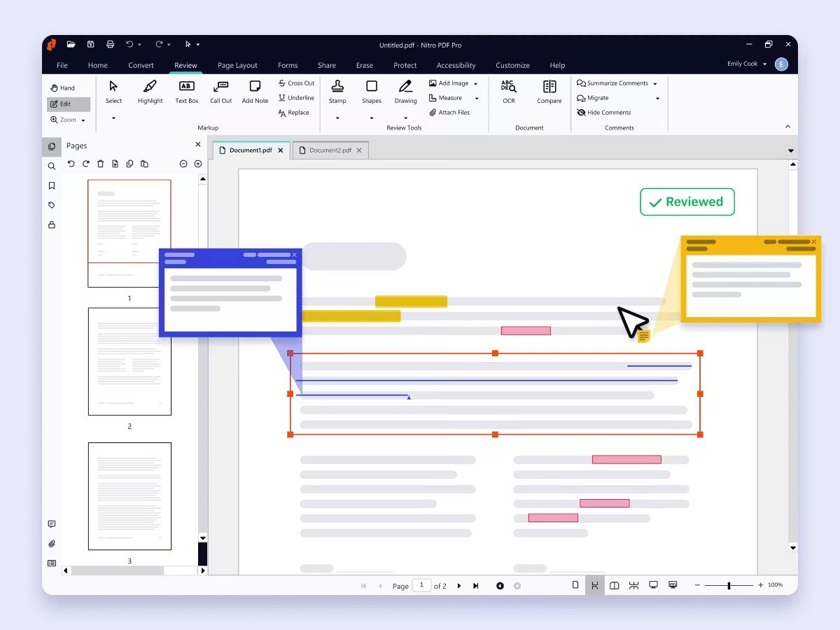Viewport: 840px width, 630px height.
Task: Open the Protect ribbon tab
Action: (x=405, y=65)
